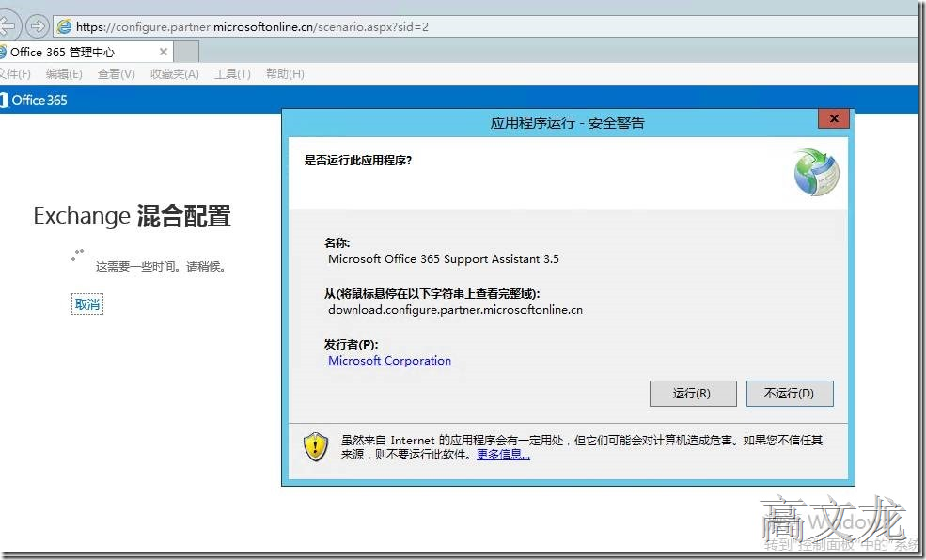Open the 收藏夹(A) menu
Screen dimensions: 926x560
tap(175, 74)
